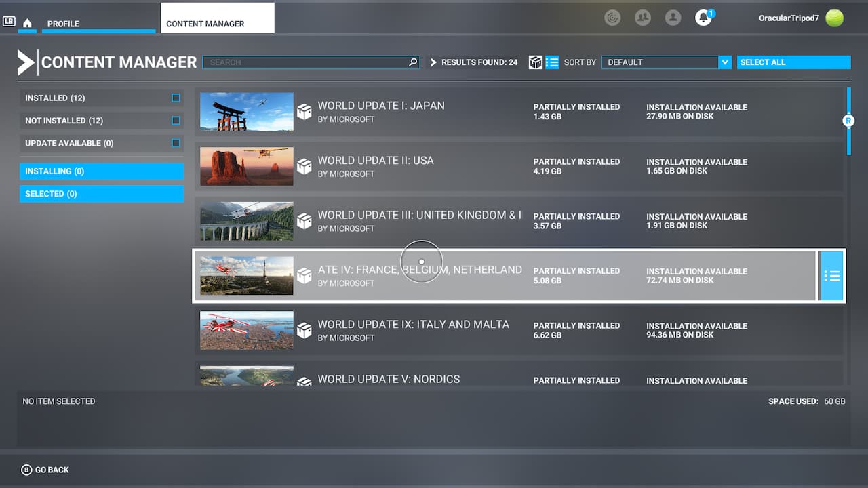The height and width of the screenshot is (488, 868).
Task: Click package icon beside World Update III
Action: (304, 221)
